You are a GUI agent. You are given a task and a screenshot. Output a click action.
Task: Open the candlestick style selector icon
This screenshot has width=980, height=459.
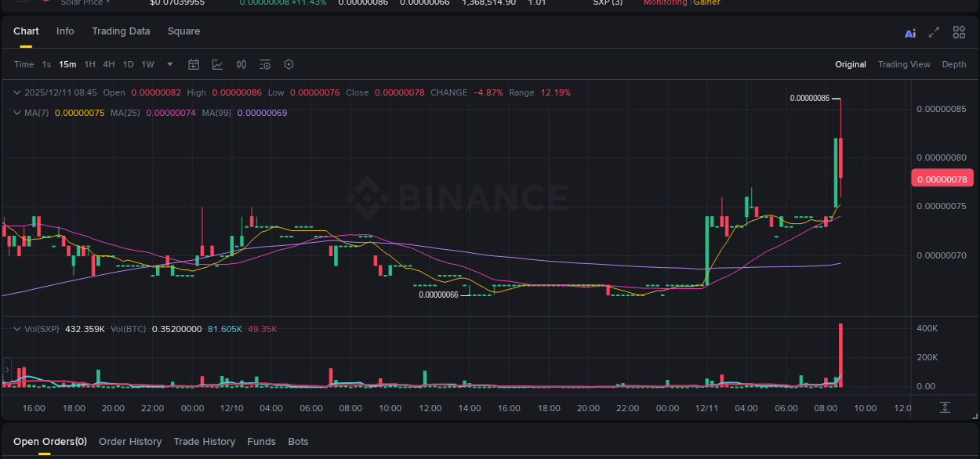click(x=241, y=64)
